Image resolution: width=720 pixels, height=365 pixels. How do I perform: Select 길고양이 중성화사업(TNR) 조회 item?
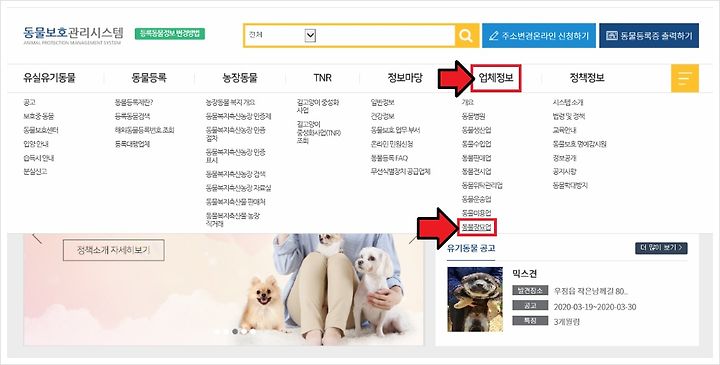(319, 133)
